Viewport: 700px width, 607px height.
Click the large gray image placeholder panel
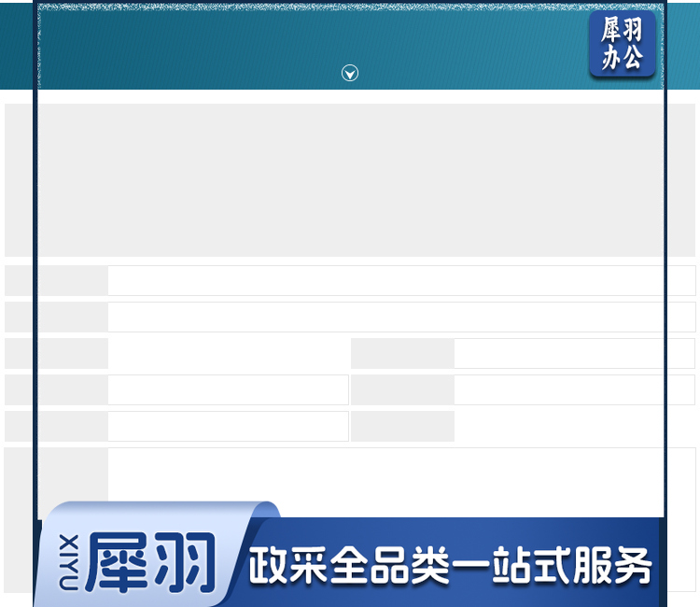[350, 179]
